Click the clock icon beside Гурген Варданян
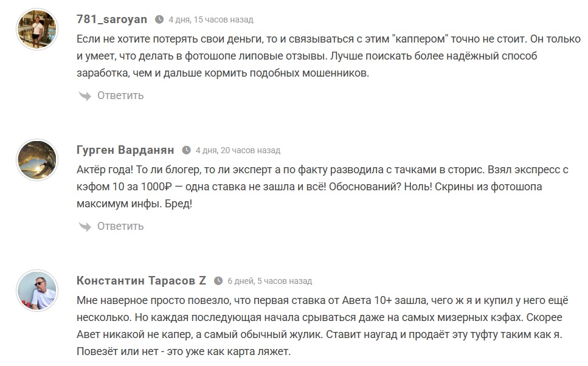This screenshot has height=366, width=588. tap(186, 150)
